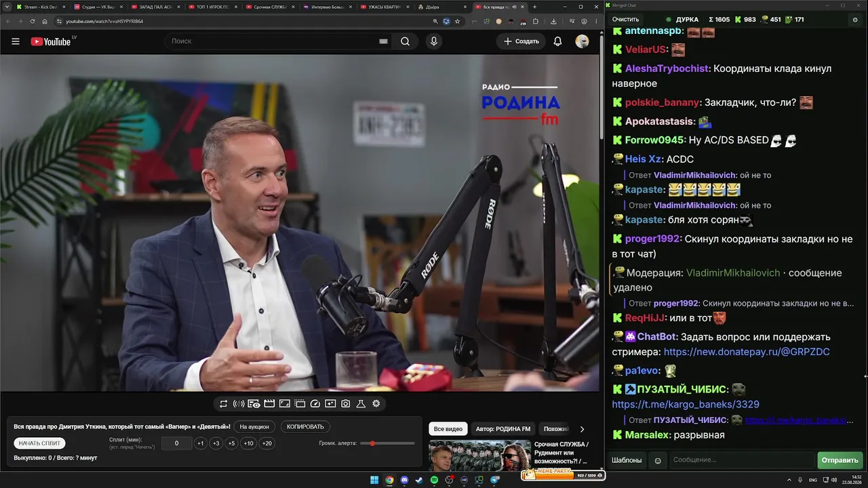The image size is (868, 488).
Task: Open Merged Chat settings gear
Action: click(854, 20)
